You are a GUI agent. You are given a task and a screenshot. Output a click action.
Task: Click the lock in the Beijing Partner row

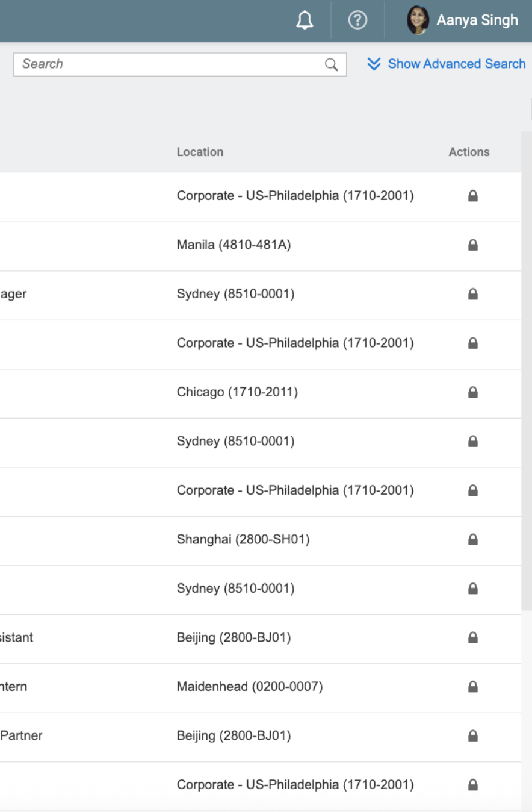click(472, 736)
